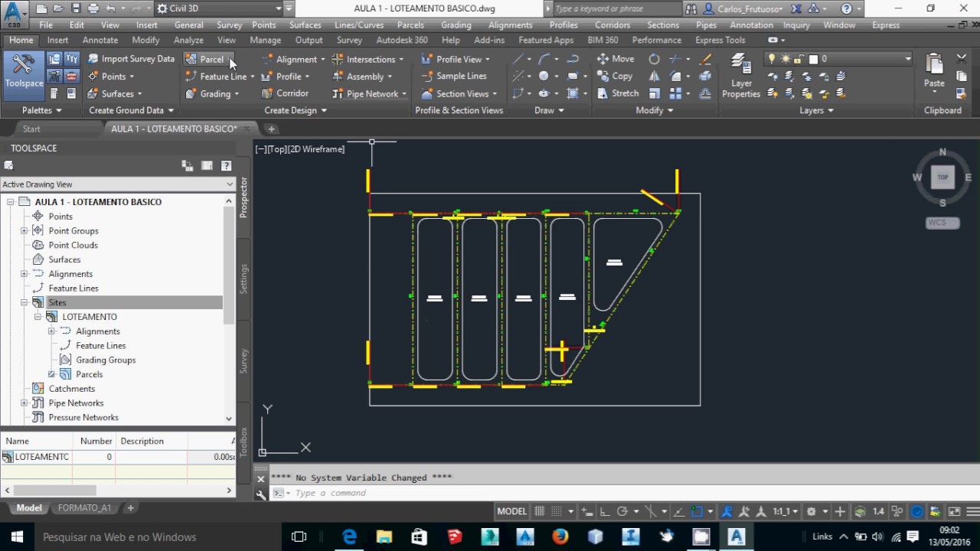Click the Import Survey Data tool
Screen dimensions: 980x551
pos(131,59)
